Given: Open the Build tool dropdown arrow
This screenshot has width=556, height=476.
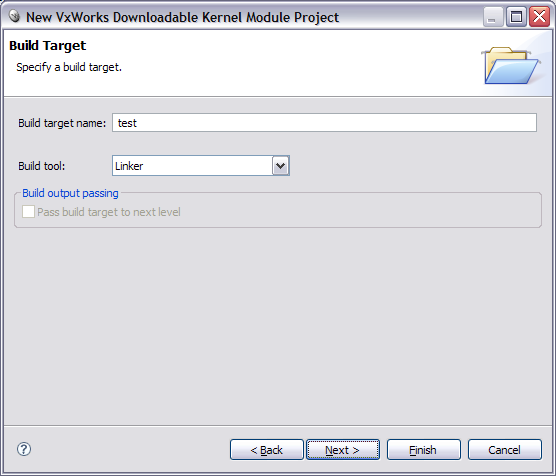Looking at the screenshot, I should pos(280,166).
